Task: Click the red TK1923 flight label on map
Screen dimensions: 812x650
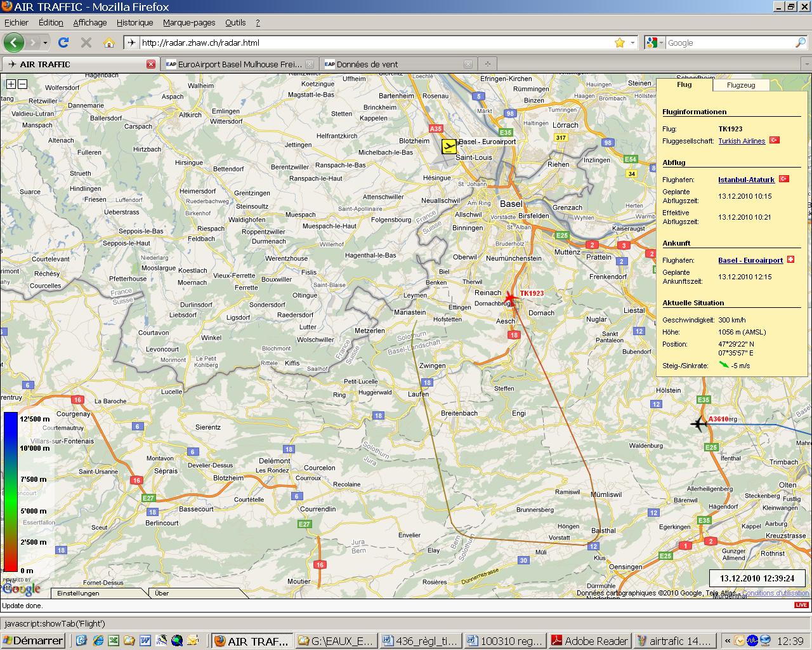Action: 532,293
